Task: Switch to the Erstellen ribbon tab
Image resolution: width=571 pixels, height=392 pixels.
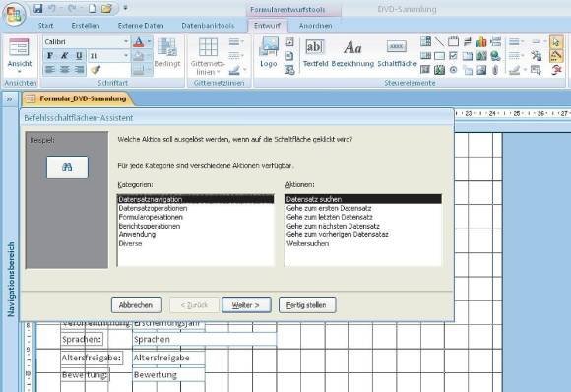Action: click(86, 26)
